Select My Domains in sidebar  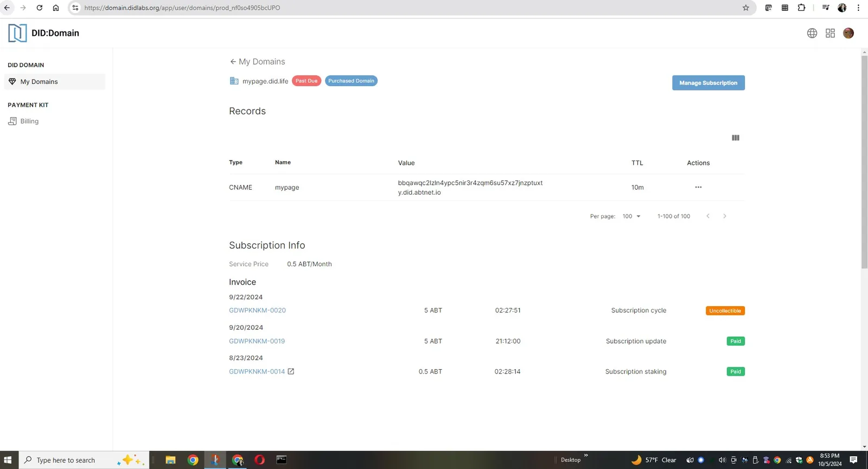point(55,82)
